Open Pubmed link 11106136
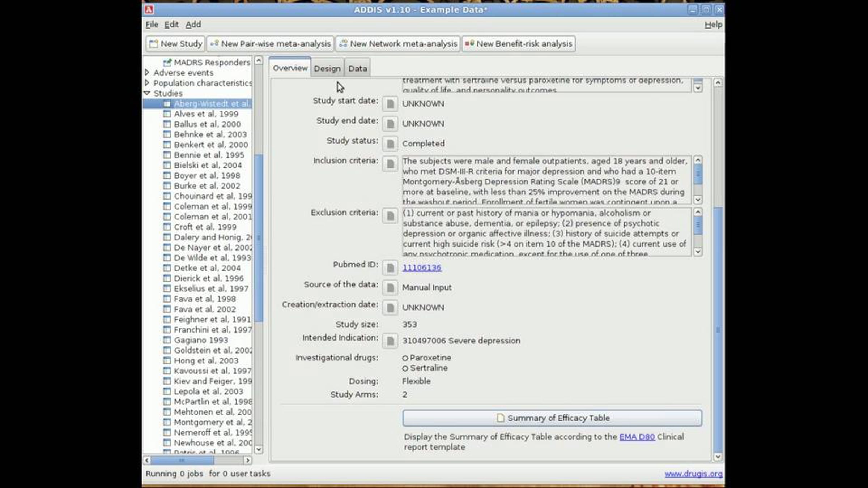Image resolution: width=868 pixels, height=488 pixels. point(422,268)
